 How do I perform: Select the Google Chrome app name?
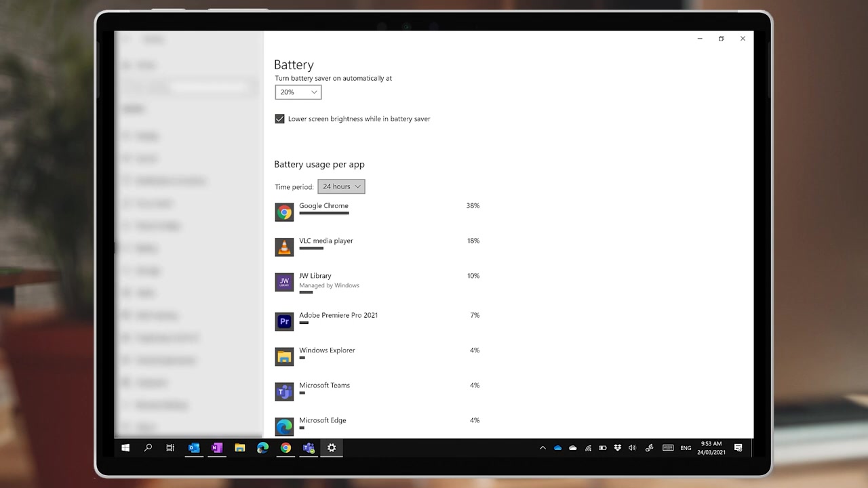[x=323, y=206]
